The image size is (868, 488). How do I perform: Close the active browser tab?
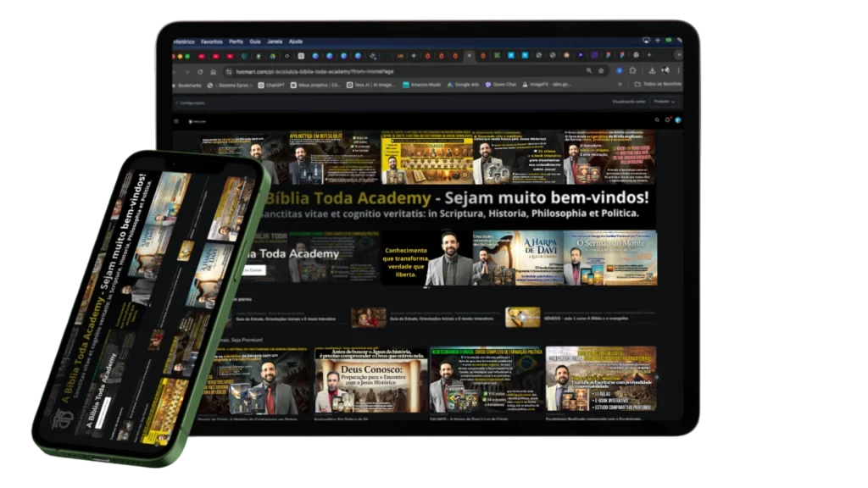(x=469, y=55)
